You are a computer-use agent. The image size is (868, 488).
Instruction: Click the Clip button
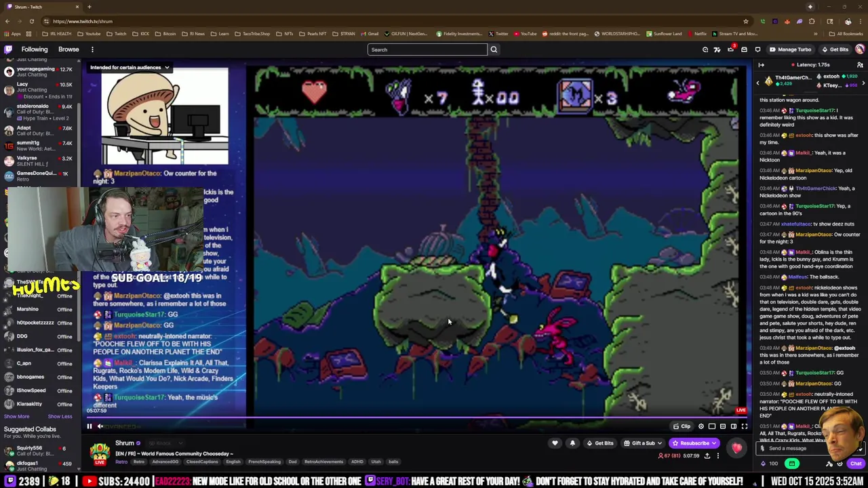(x=682, y=426)
